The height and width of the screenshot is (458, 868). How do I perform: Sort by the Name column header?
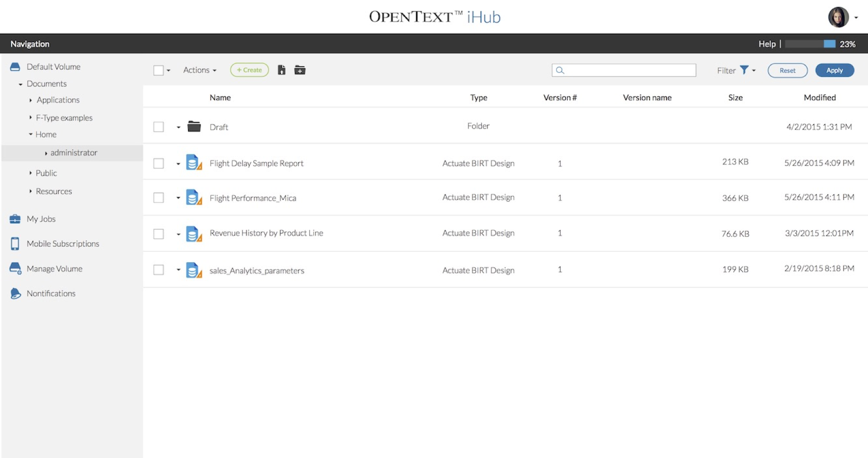point(220,98)
